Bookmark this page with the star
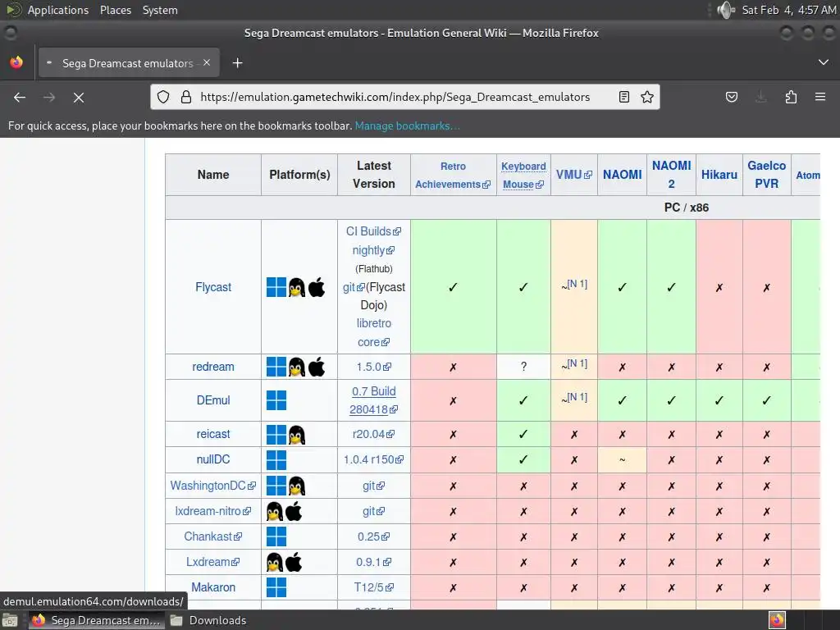This screenshot has height=630, width=840. (x=647, y=97)
